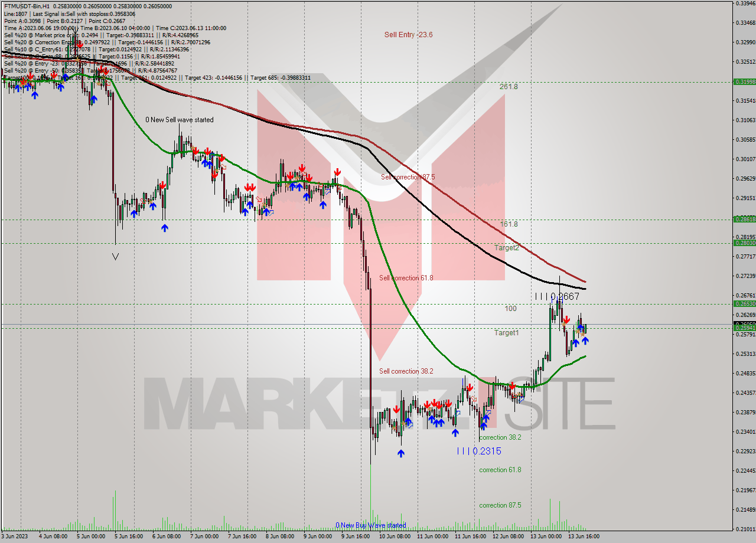This screenshot has width=756, height=543.
Task: Select '12 Jun 08:00' on time axis
Action: click(508, 537)
